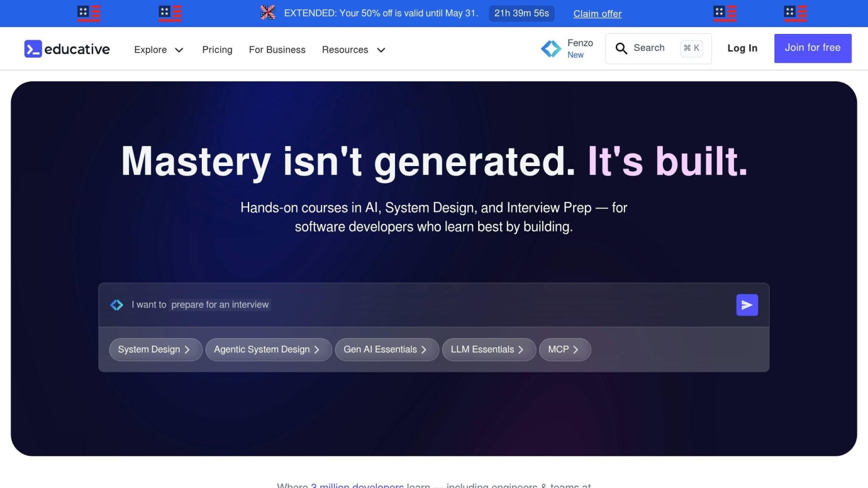Image resolution: width=868 pixels, height=488 pixels.
Task: Open For Business page
Action: coord(277,50)
